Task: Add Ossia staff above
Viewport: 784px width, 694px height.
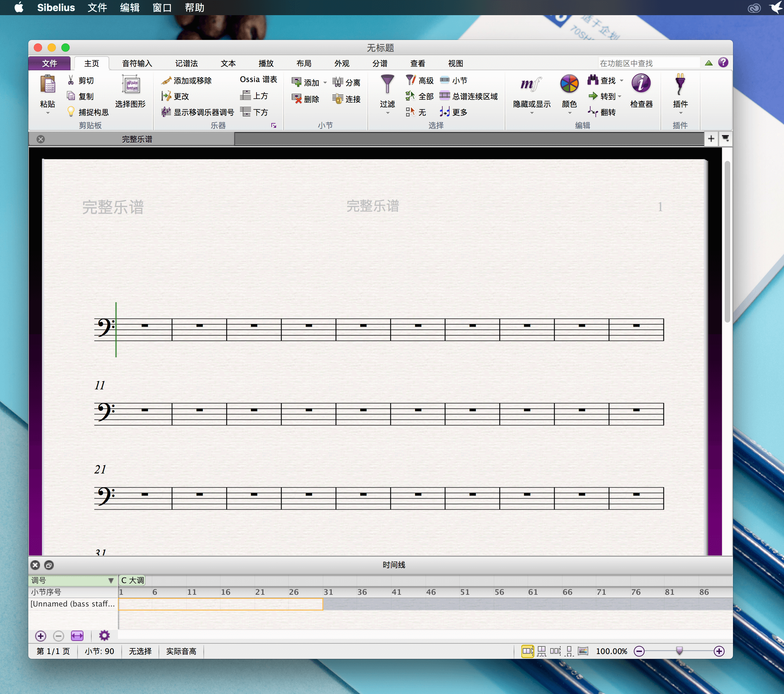Action: coord(254,95)
